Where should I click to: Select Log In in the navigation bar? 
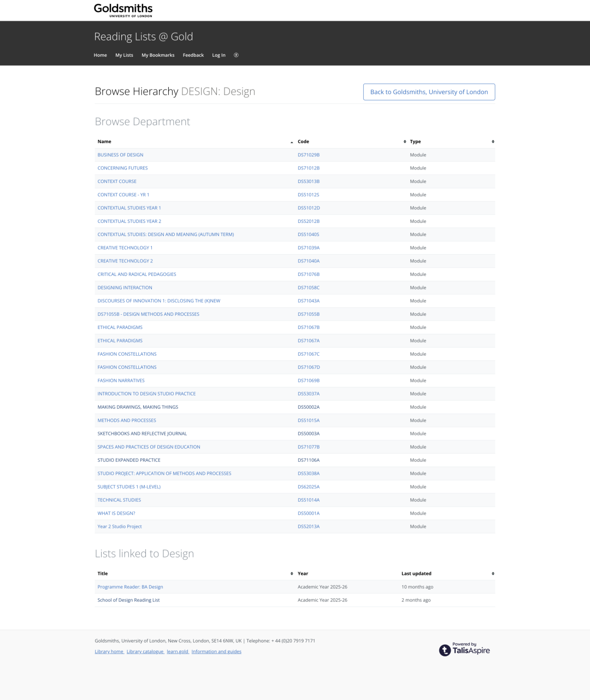219,55
